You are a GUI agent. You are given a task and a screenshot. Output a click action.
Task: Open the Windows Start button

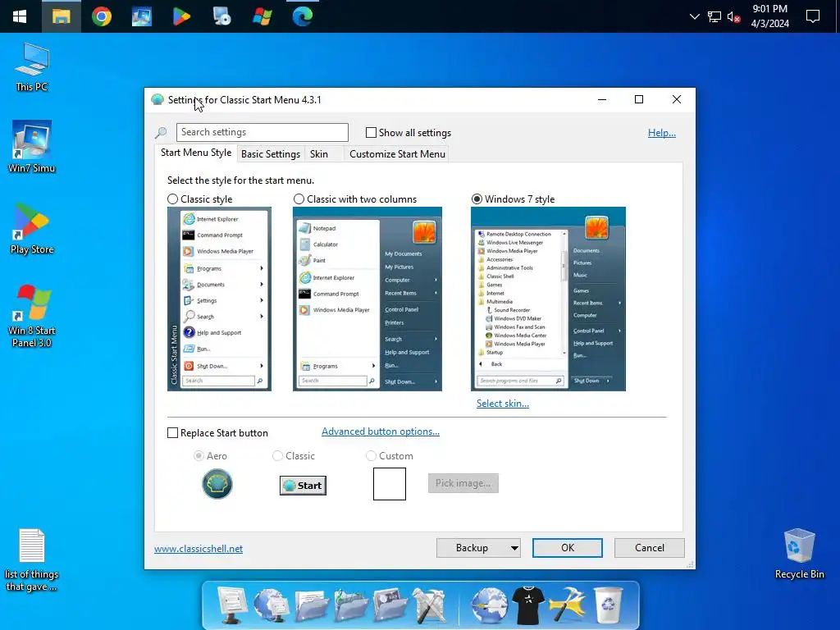click(x=20, y=16)
